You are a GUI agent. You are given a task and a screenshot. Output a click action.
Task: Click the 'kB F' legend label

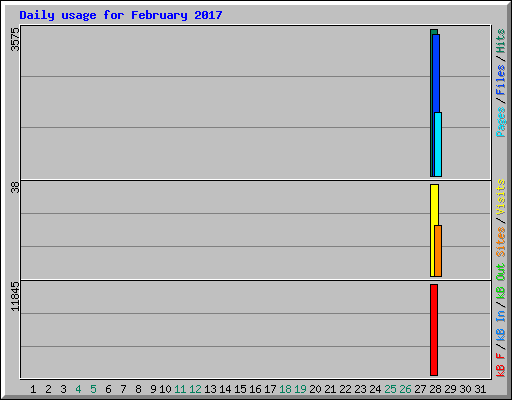pos(501,365)
